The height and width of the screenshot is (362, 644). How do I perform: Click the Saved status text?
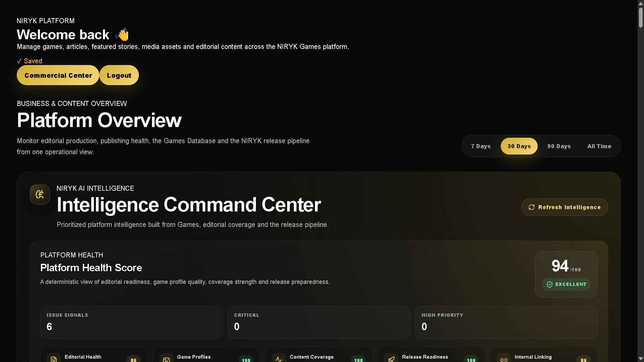coord(30,61)
